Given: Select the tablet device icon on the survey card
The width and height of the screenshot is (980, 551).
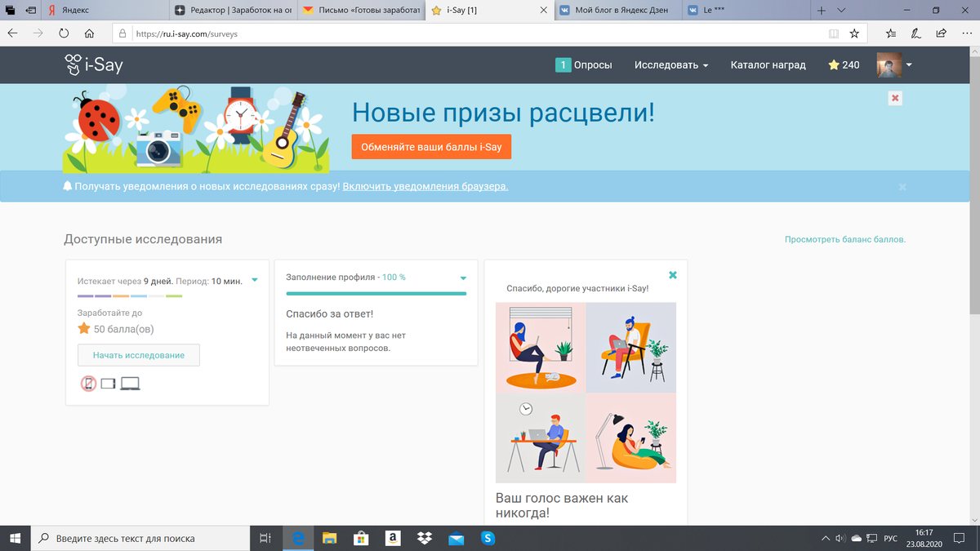Looking at the screenshot, I should pos(107,384).
